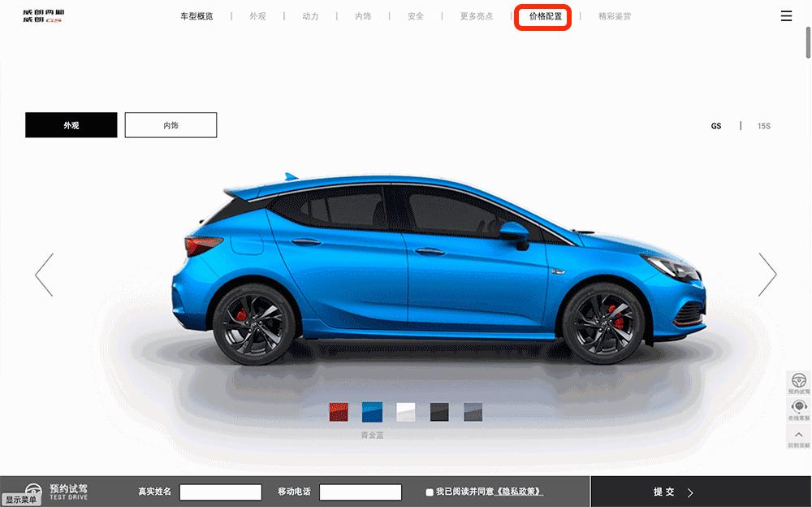
Task: Open the 在线客服 online service headset icon
Action: tap(798, 406)
